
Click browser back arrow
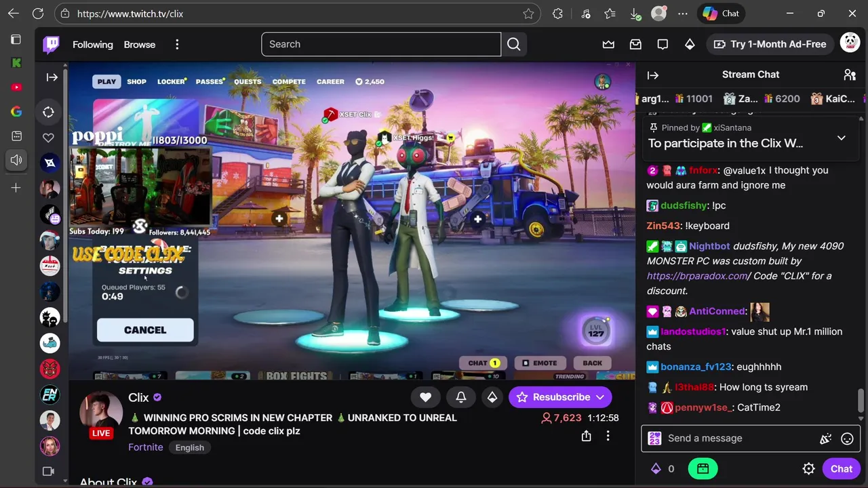tap(14, 14)
